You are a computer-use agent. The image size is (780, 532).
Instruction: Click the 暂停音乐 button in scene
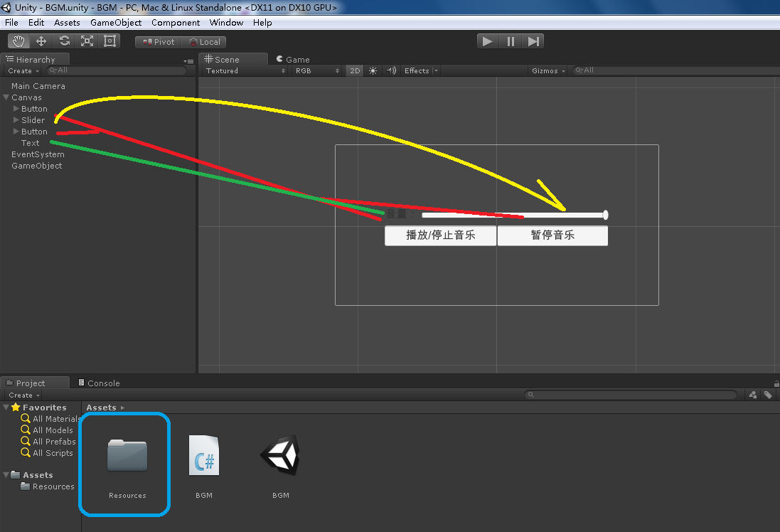[x=552, y=235]
